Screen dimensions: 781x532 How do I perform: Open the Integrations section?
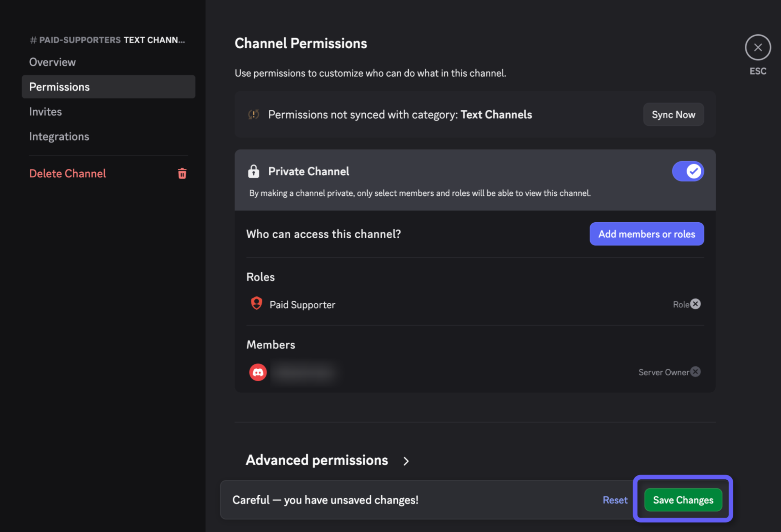pyautogui.click(x=59, y=136)
